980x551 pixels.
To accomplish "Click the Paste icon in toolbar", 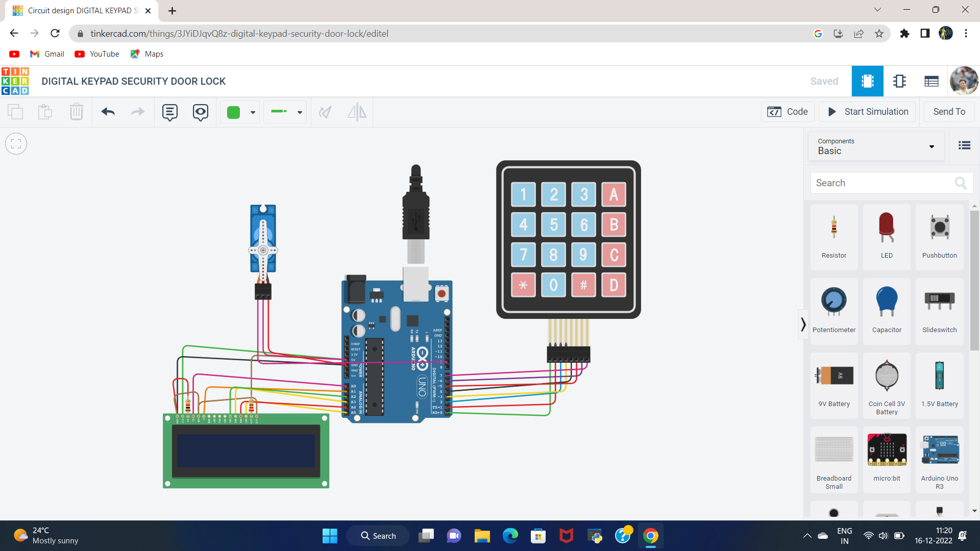I will pos(45,112).
